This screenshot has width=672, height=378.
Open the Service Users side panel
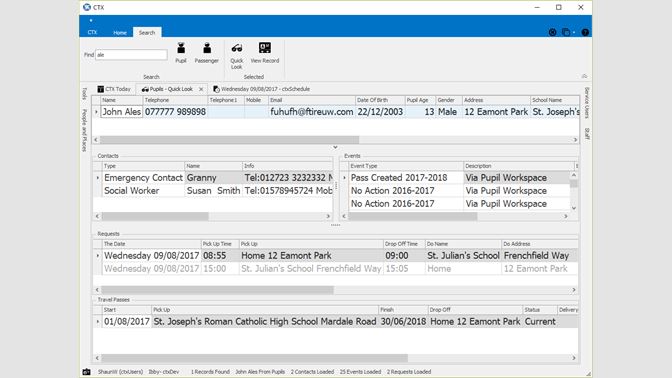587,103
